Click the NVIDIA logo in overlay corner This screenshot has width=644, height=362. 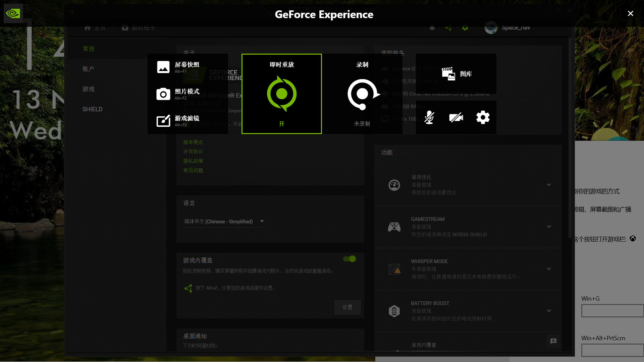[x=13, y=13]
